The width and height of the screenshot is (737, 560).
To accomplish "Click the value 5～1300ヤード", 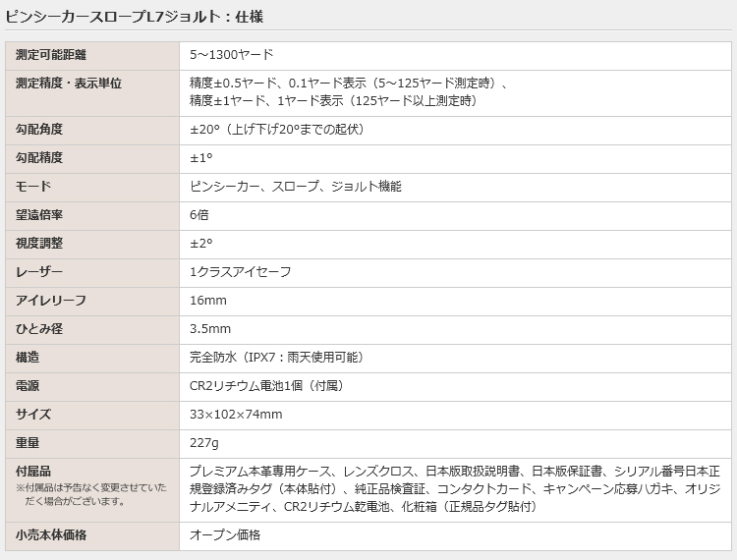I will [231, 55].
